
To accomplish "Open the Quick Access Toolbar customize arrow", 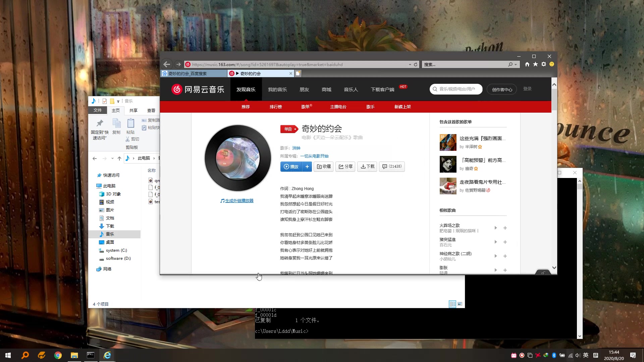I will [118, 101].
